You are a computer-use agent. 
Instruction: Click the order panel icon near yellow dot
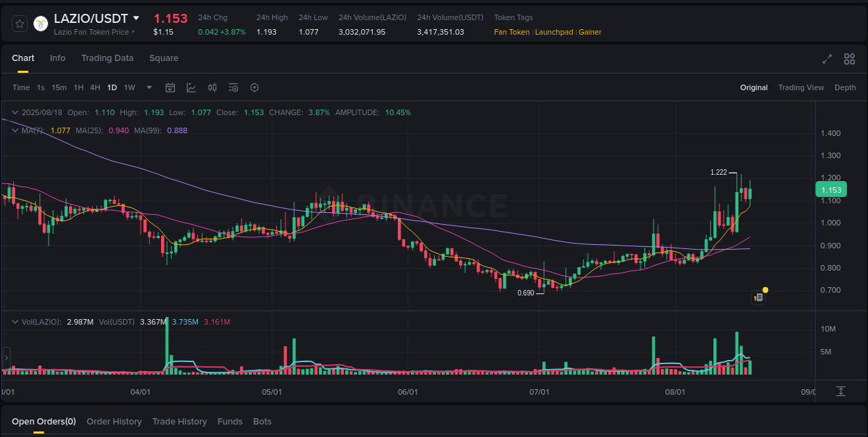(758, 297)
